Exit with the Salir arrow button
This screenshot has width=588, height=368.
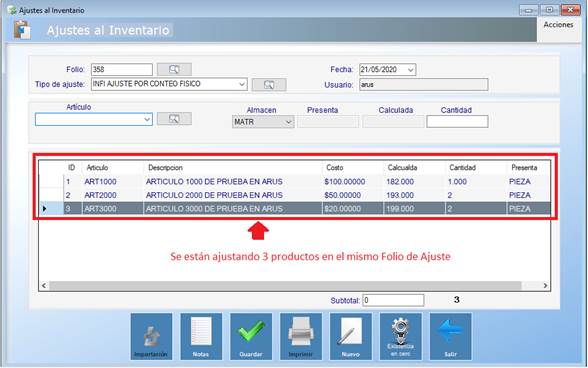coord(450,336)
